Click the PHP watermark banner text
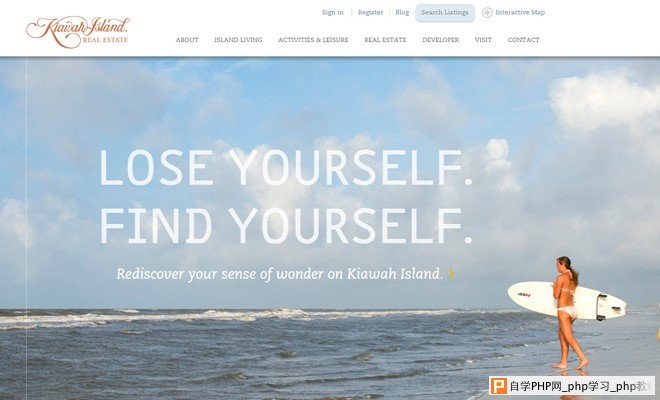This screenshot has width=660, height=400. (x=580, y=386)
